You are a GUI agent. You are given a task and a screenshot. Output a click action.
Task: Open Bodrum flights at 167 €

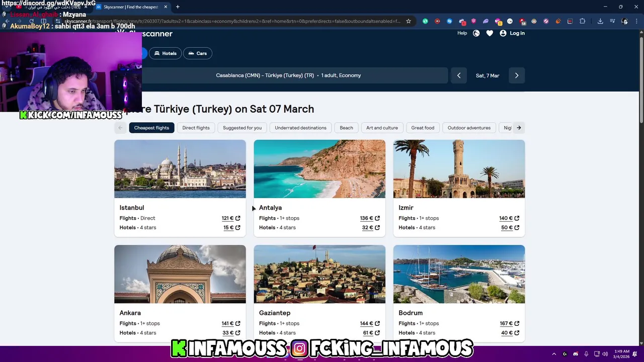pos(510,323)
